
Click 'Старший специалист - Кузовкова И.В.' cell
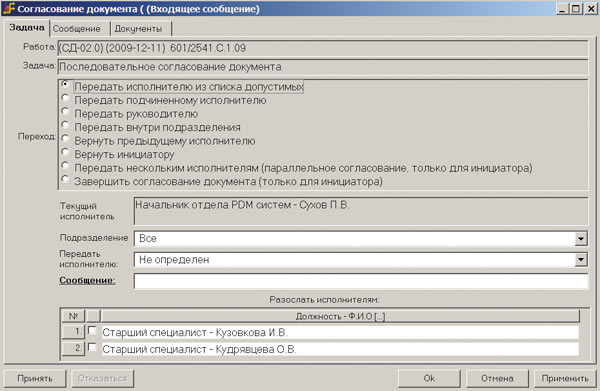pyautogui.click(x=340, y=332)
